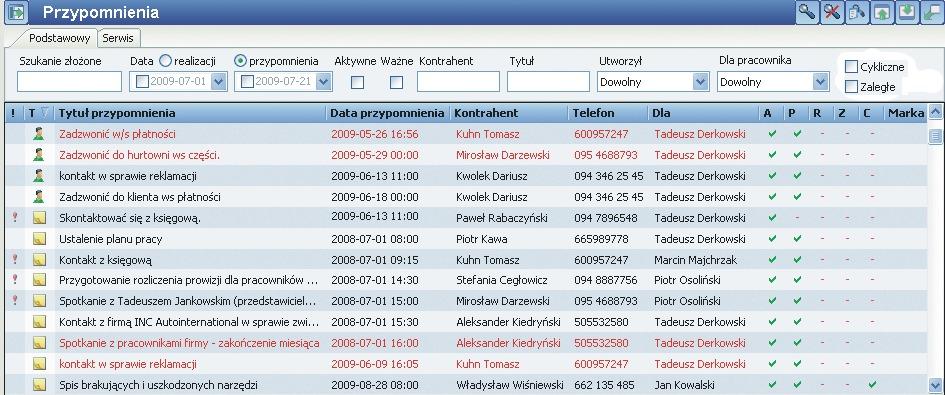The height and width of the screenshot is (395, 945).
Task: Click exclamation mark on Spotkanie z Tadeuszem row
Action: [x=15, y=300]
